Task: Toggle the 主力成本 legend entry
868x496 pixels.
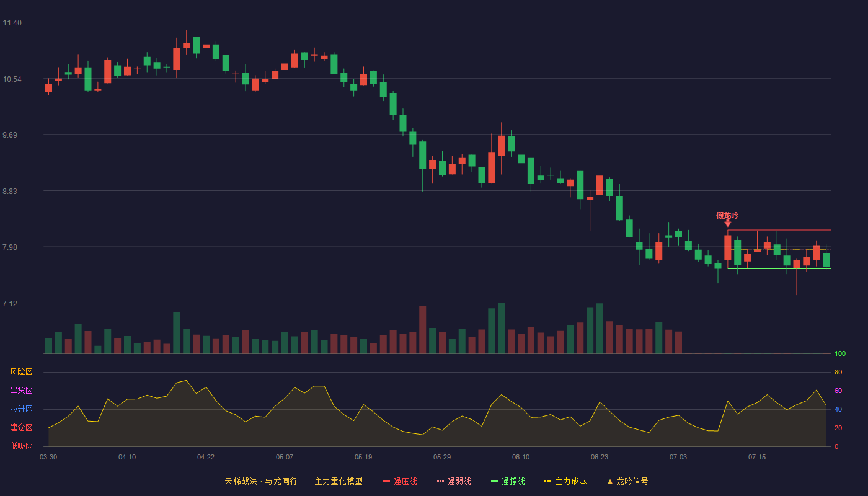Action: (565, 481)
